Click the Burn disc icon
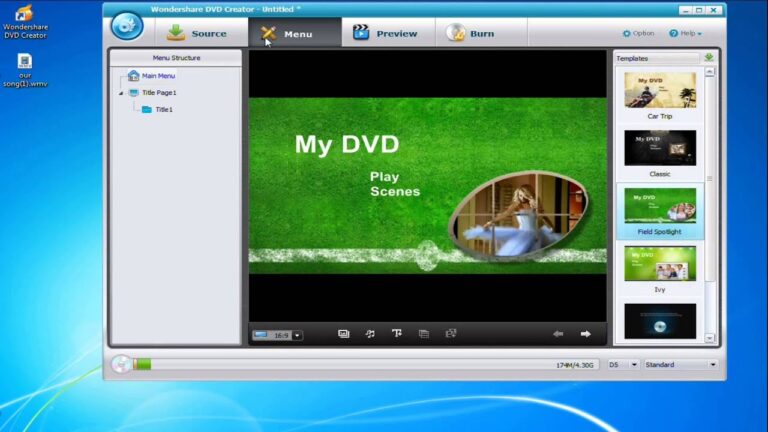Viewport: 768px width, 432px height. point(455,32)
